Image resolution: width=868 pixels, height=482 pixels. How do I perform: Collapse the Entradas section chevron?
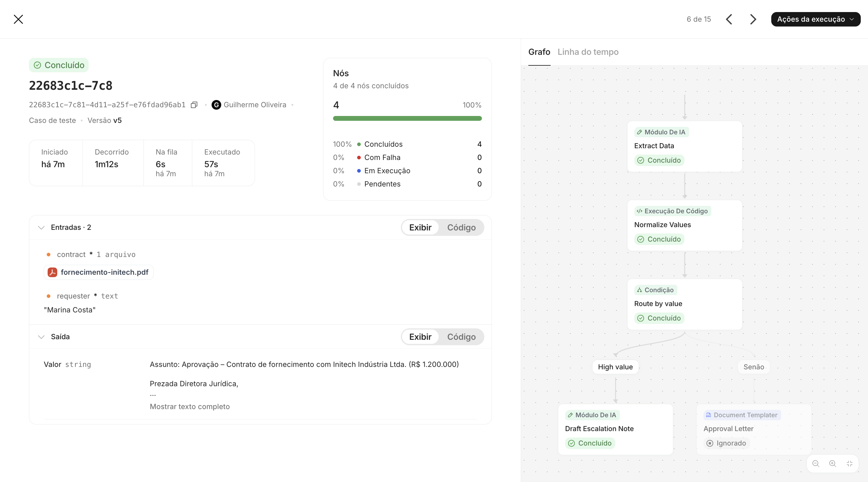tap(42, 227)
